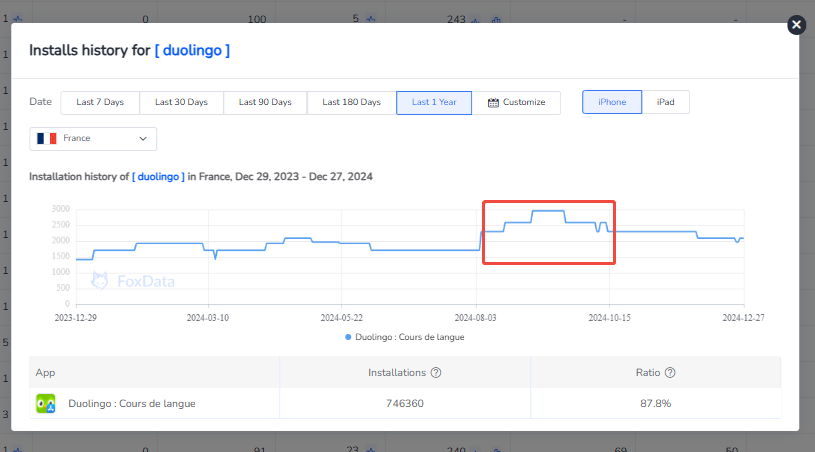Click the 746360 installations value
This screenshot has height=452, width=815.
pyautogui.click(x=404, y=404)
